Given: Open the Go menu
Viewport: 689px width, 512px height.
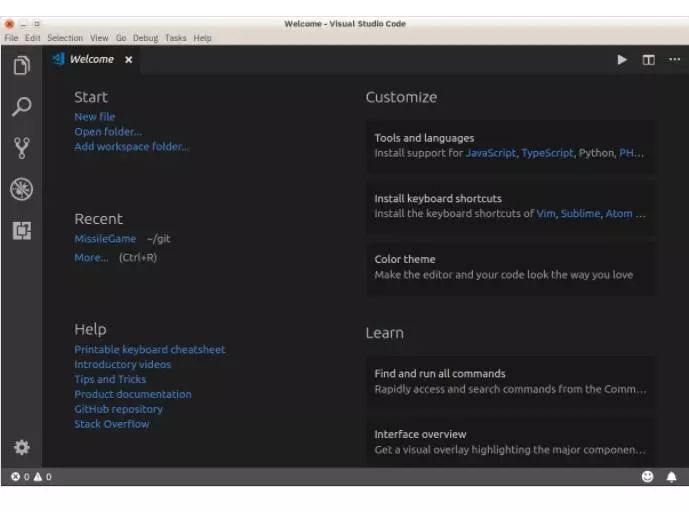Looking at the screenshot, I should [121, 38].
